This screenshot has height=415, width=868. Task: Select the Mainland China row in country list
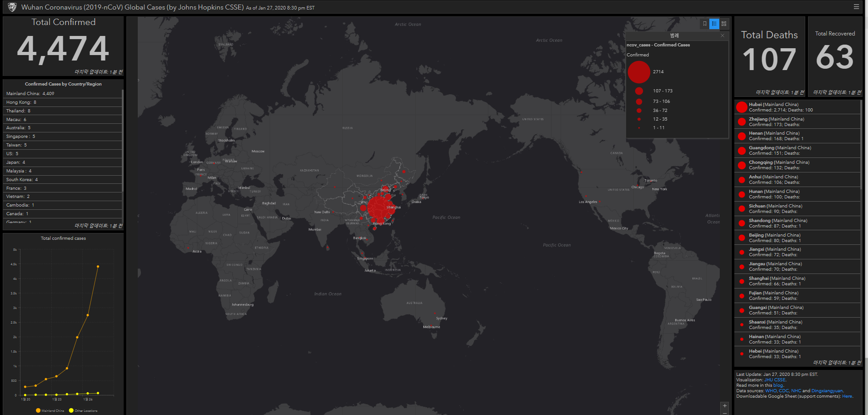tap(63, 94)
